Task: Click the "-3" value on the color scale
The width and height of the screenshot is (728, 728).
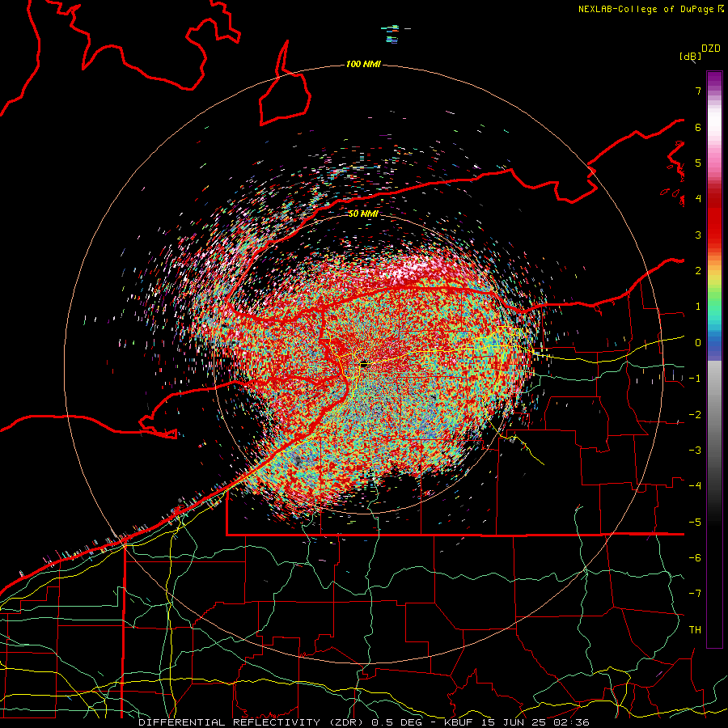Action: (695, 451)
